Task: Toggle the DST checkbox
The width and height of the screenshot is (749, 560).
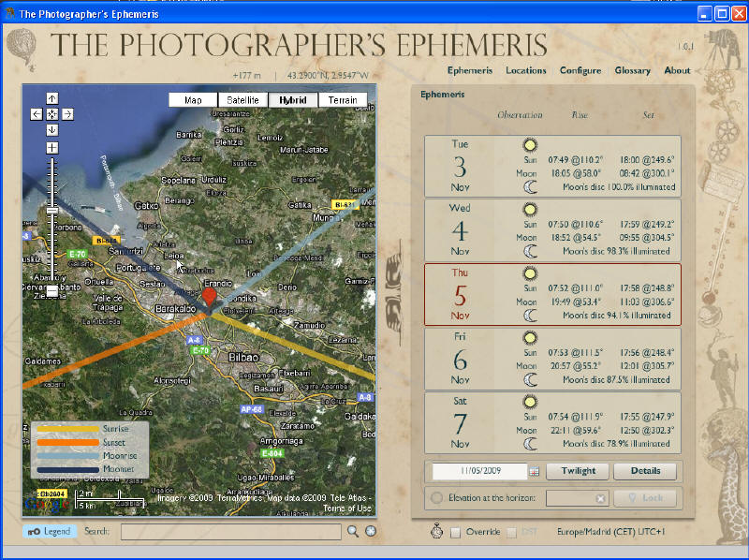Action: [511, 532]
